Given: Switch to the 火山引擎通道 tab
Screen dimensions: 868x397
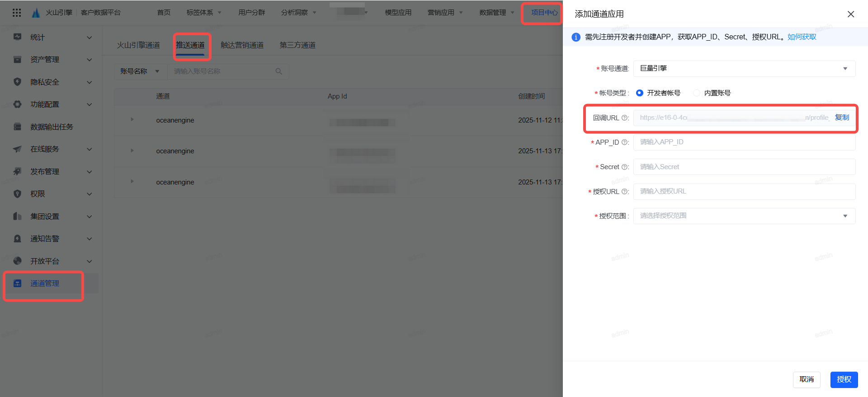Looking at the screenshot, I should [x=138, y=45].
